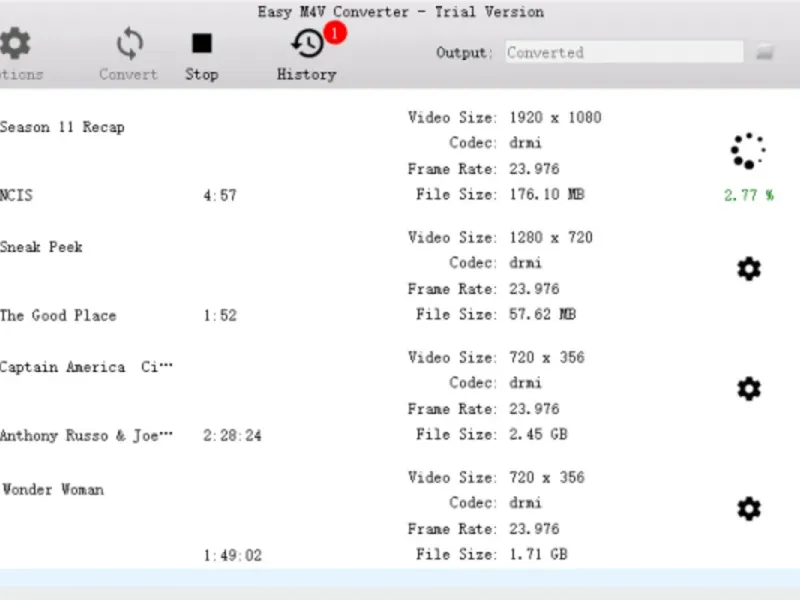Click the 1280 x 720 video size
Screen dimensions: 800x600
[551, 238]
